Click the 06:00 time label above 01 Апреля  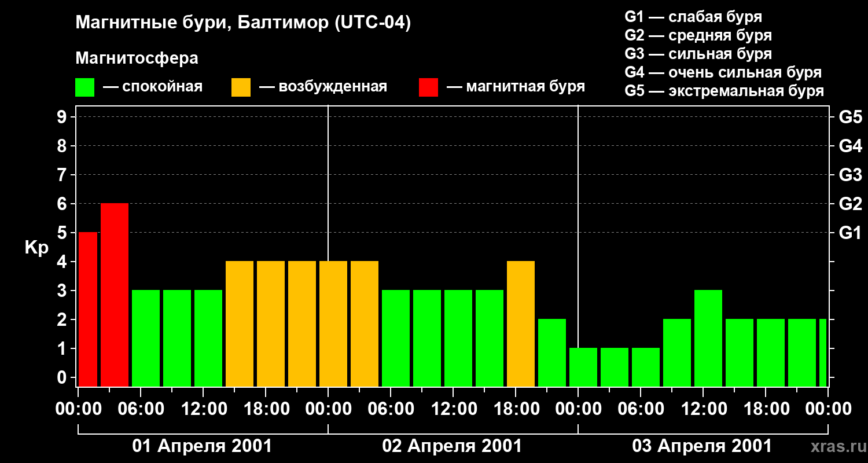pos(140,409)
